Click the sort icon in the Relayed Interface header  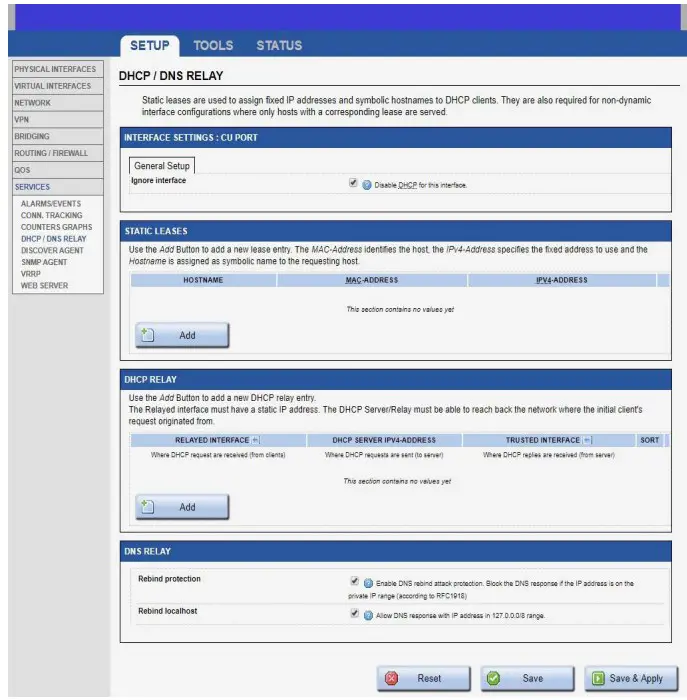[x=256, y=440]
